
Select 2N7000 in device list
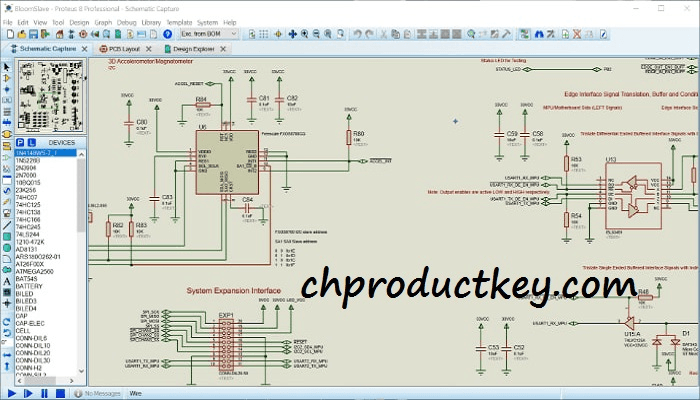[x=26, y=175]
